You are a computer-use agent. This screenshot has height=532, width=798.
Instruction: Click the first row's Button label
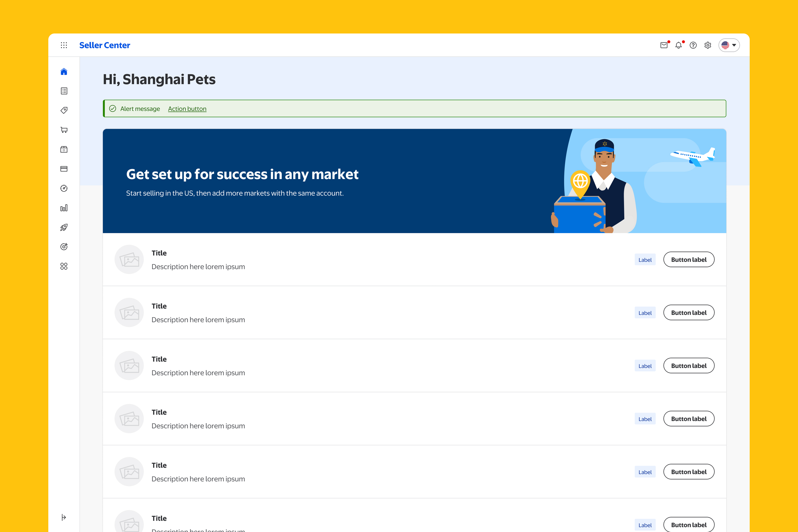[x=689, y=260]
